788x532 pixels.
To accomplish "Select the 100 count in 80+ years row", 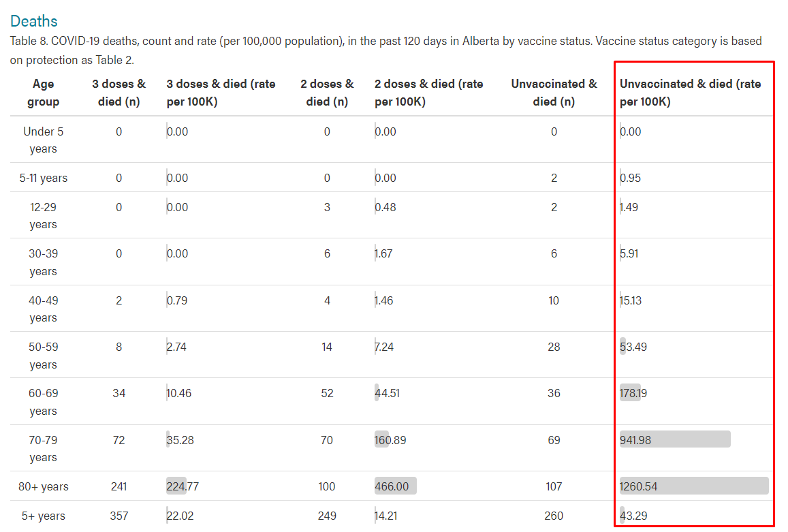I will pos(327,487).
